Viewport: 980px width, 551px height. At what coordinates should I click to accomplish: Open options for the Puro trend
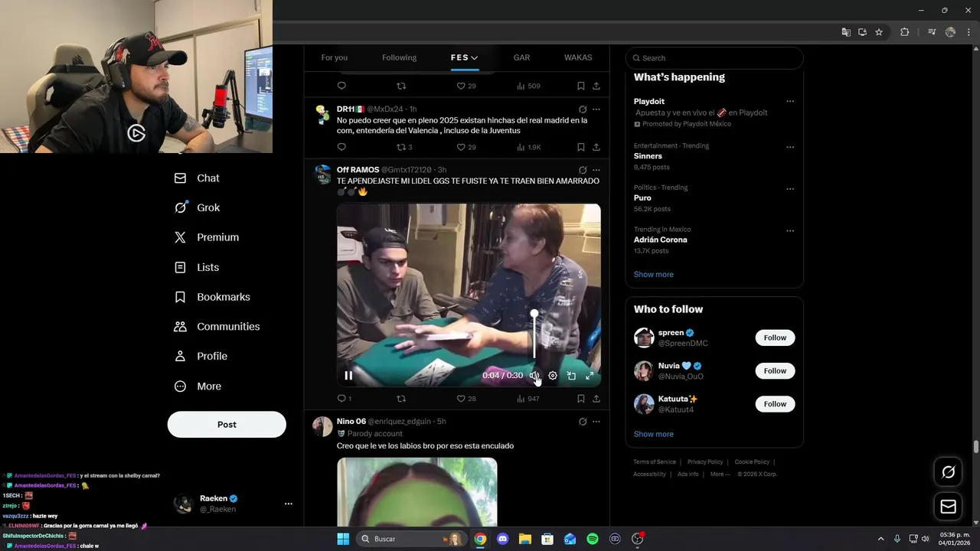[790, 189]
